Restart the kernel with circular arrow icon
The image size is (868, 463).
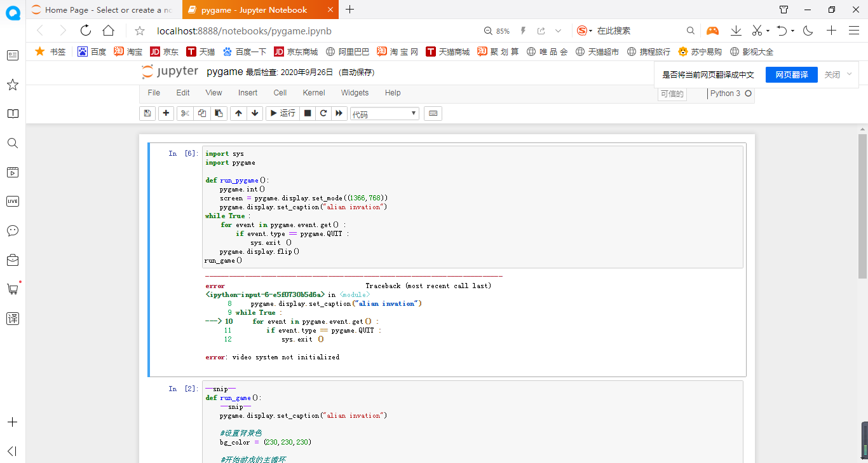pyautogui.click(x=323, y=113)
